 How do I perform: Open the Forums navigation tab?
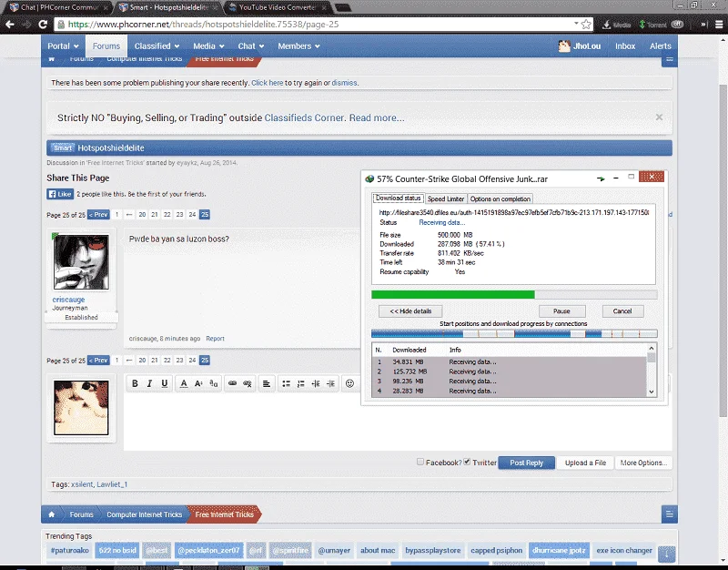click(x=106, y=46)
